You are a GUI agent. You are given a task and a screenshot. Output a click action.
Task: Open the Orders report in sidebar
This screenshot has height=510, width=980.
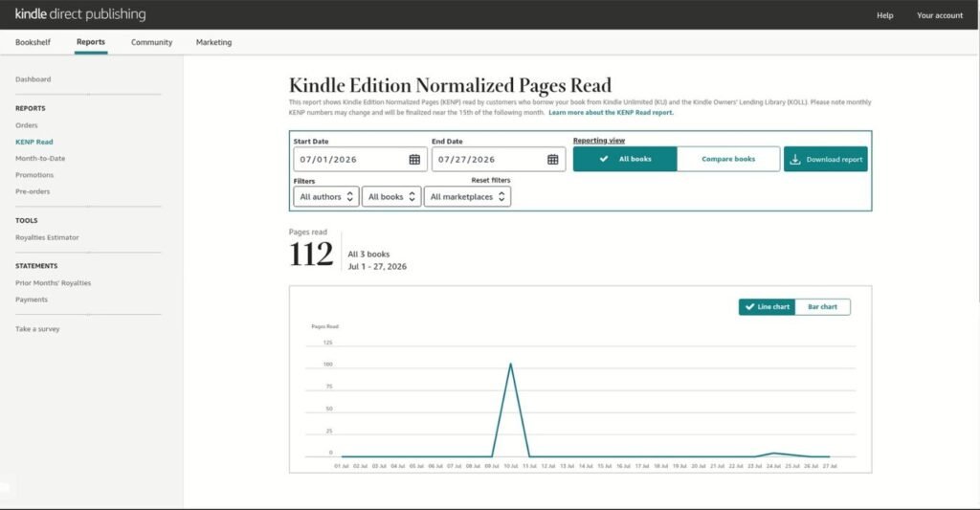click(26, 125)
